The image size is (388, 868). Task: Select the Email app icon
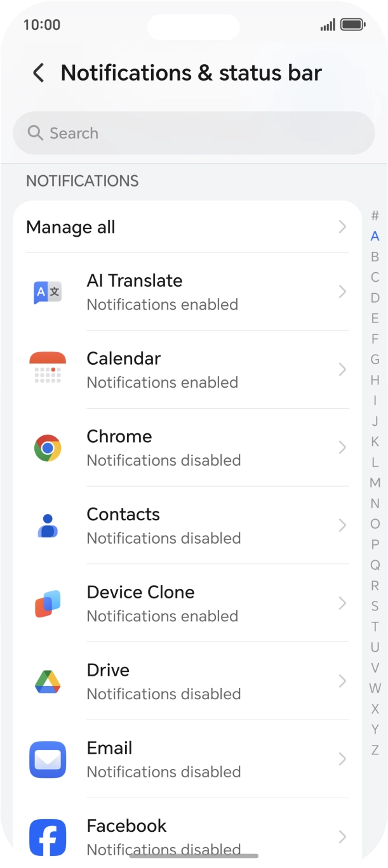(x=48, y=760)
